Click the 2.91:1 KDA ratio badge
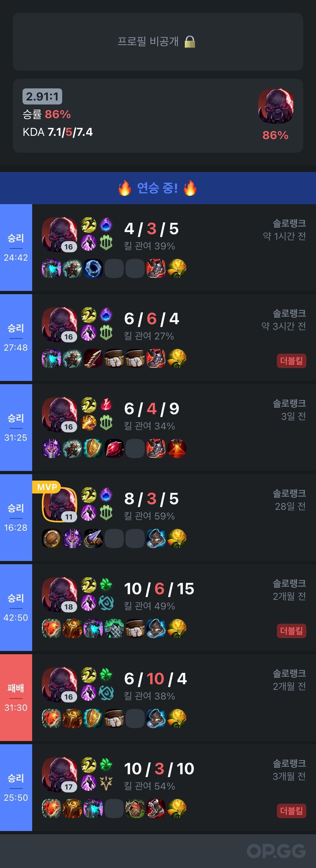Image resolution: width=316 pixels, height=868 pixels. point(43,96)
